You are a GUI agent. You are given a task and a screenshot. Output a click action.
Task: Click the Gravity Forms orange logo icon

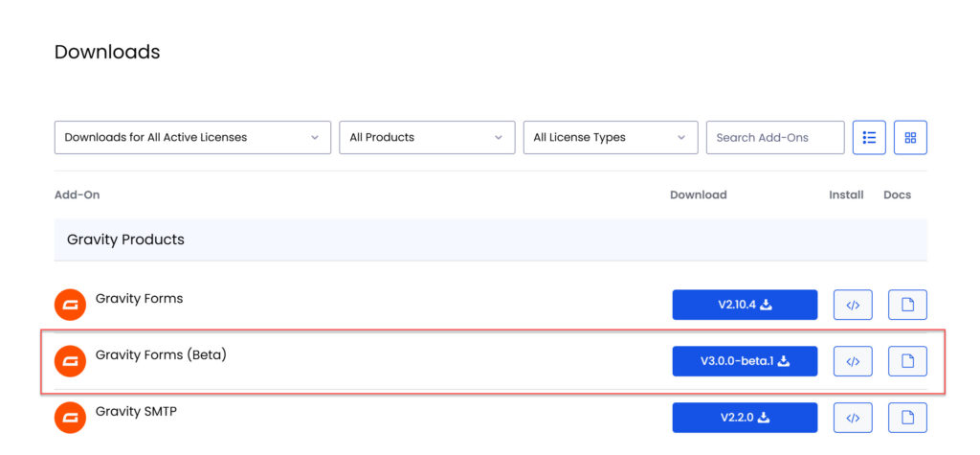[x=70, y=305]
